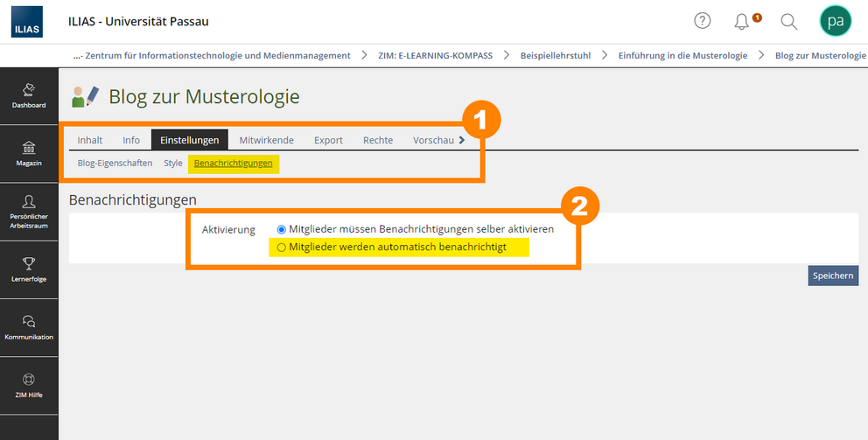Viewport: 868px width, 440px height.
Task: Select 'Mitglieder werden automatisch benachrichtigt' radio
Action: click(281, 248)
